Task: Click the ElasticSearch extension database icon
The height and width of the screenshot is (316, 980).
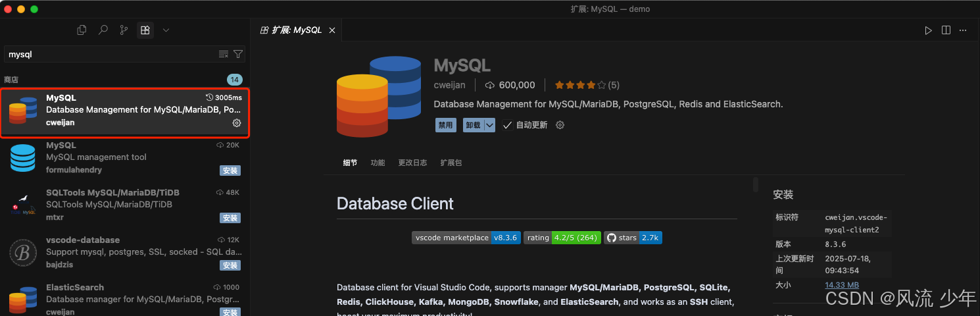Action: coord(23,299)
